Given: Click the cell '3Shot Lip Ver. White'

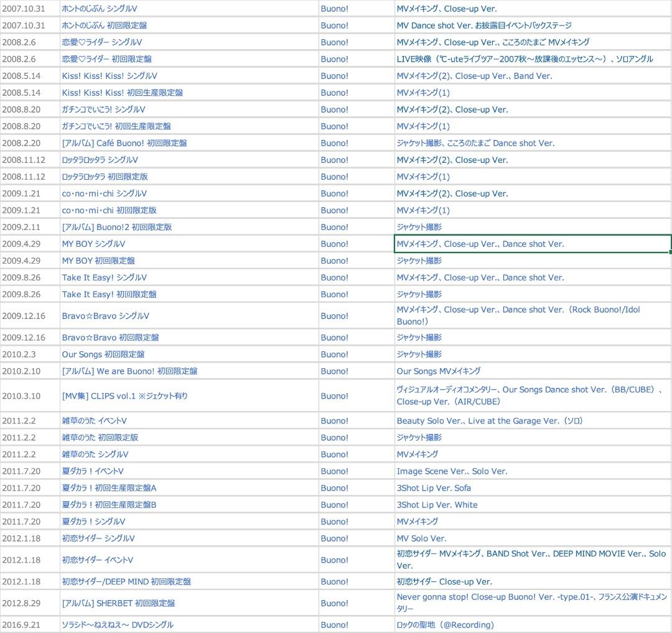Looking at the screenshot, I should 533,504.
